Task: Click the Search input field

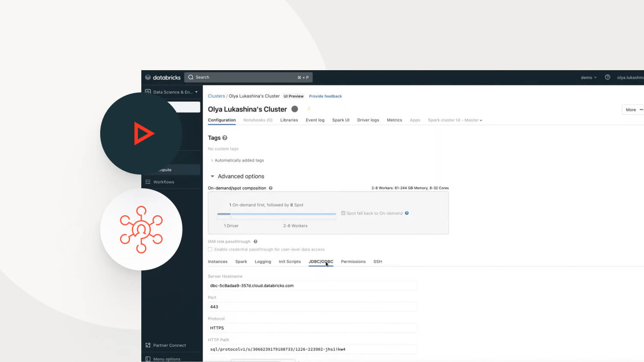Action: point(248,77)
